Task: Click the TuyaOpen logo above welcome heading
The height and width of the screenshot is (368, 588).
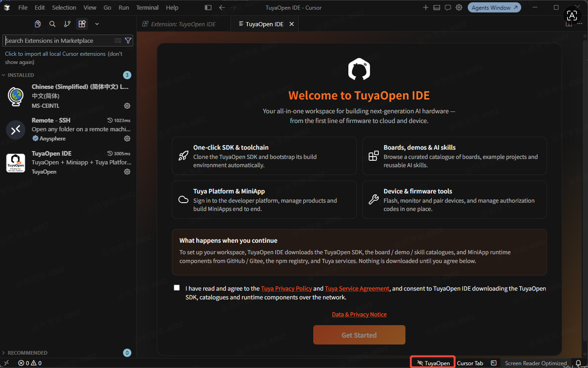Action: (x=359, y=69)
